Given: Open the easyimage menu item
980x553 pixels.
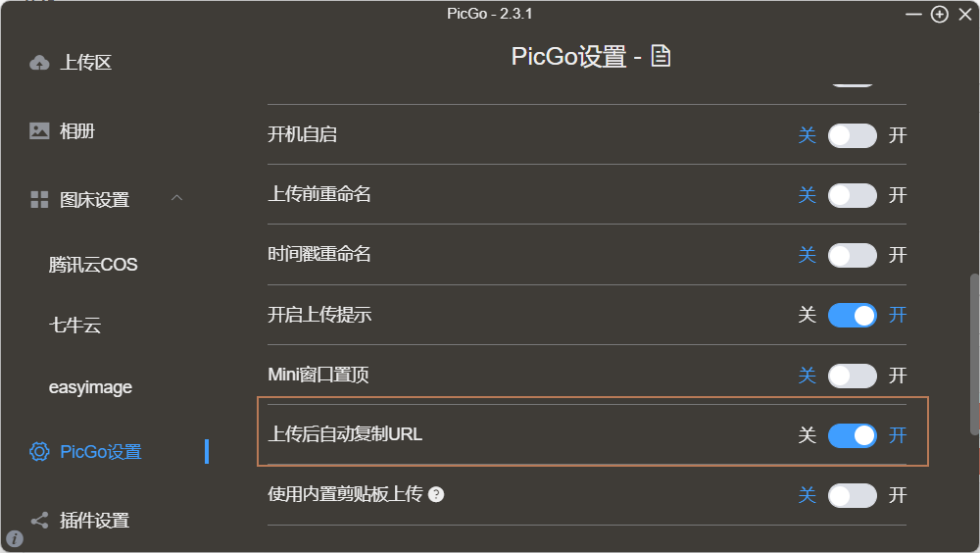Looking at the screenshot, I should click(x=90, y=387).
